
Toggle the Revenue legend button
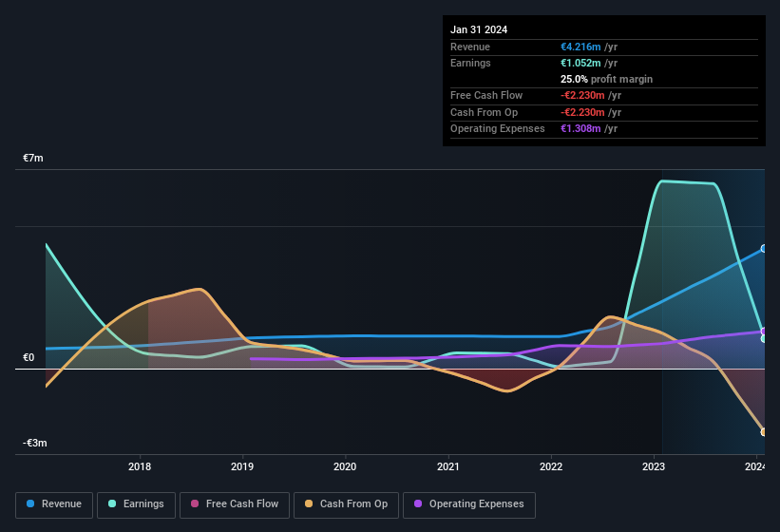(54, 504)
